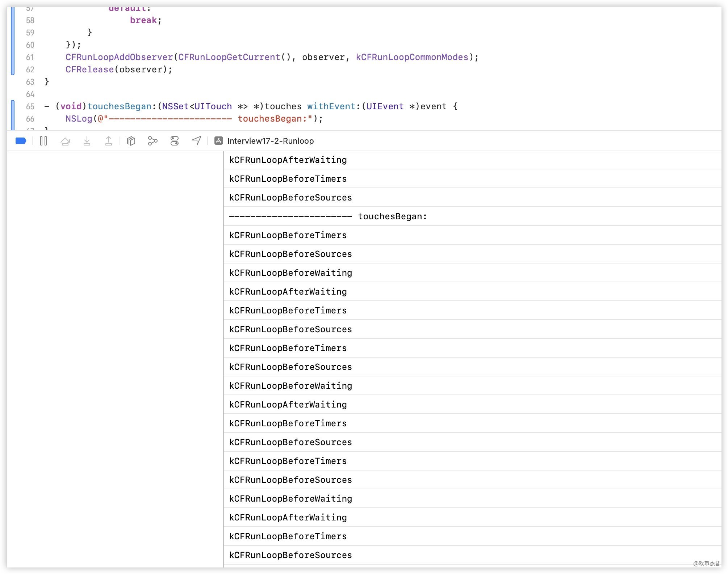Click line number 61 in gutter

(x=30, y=57)
